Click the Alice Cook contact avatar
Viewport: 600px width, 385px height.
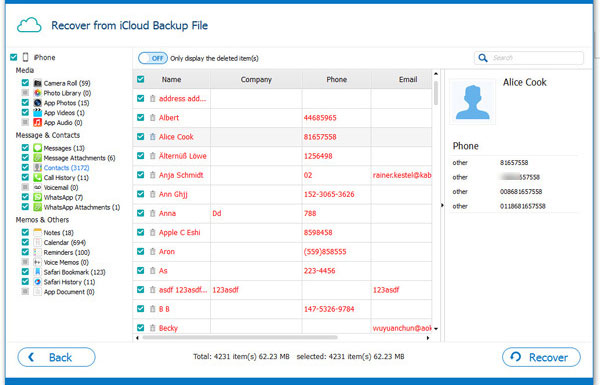472,102
